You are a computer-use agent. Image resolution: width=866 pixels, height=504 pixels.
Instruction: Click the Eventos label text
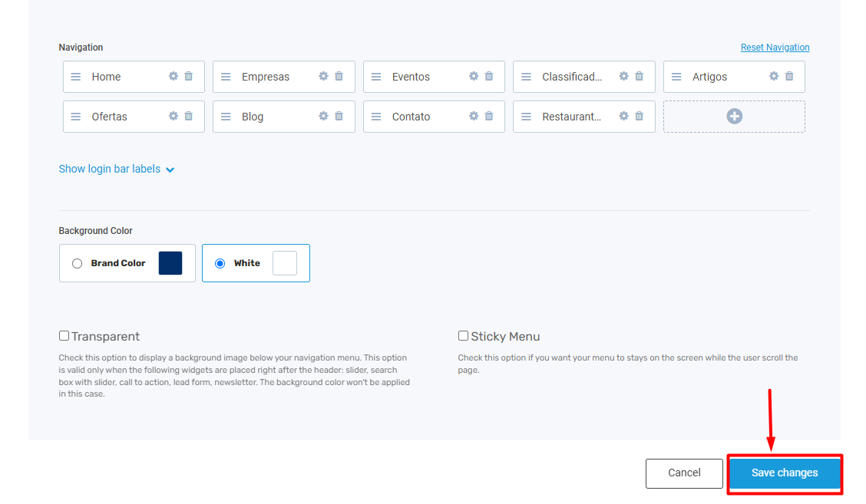coord(411,77)
